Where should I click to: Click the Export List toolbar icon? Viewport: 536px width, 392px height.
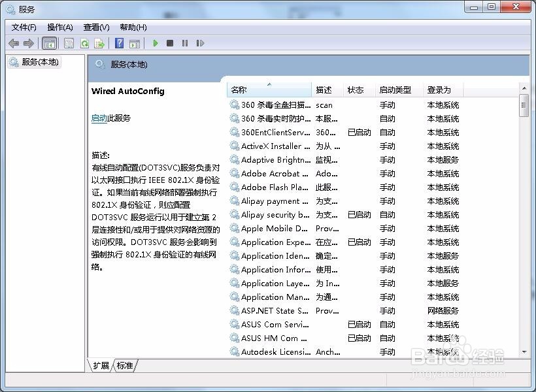(99, 43)
